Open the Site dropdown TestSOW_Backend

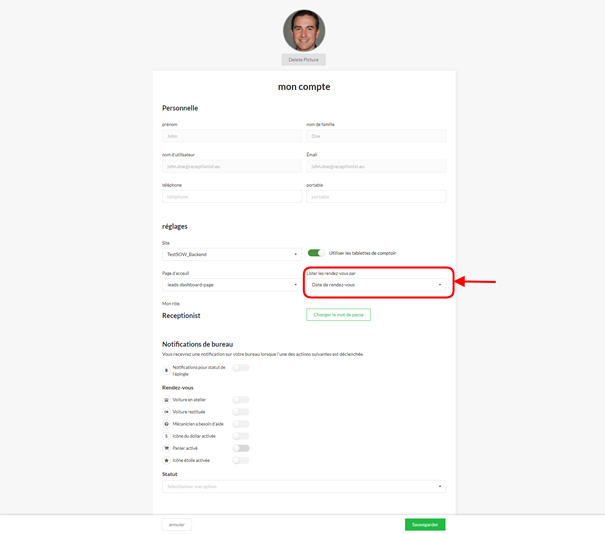[x=231, y=255]
